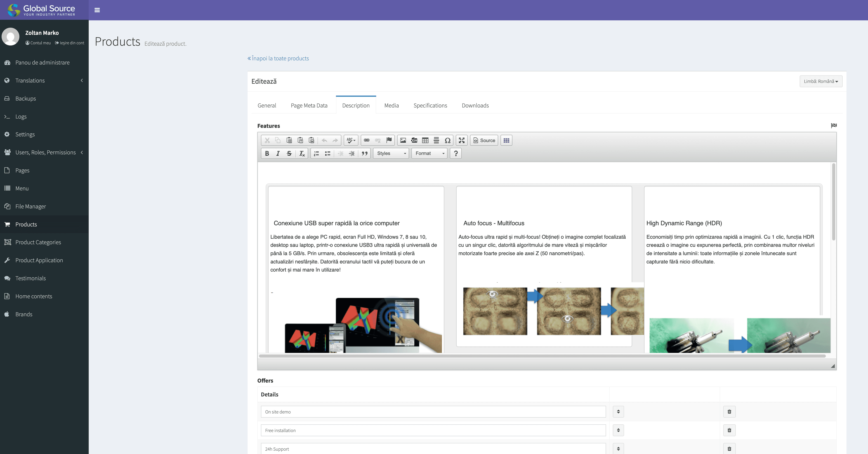This screenshot has width=868, height=454.
Task: Open the Specifications tab
Action: click(x=430, y=105)
